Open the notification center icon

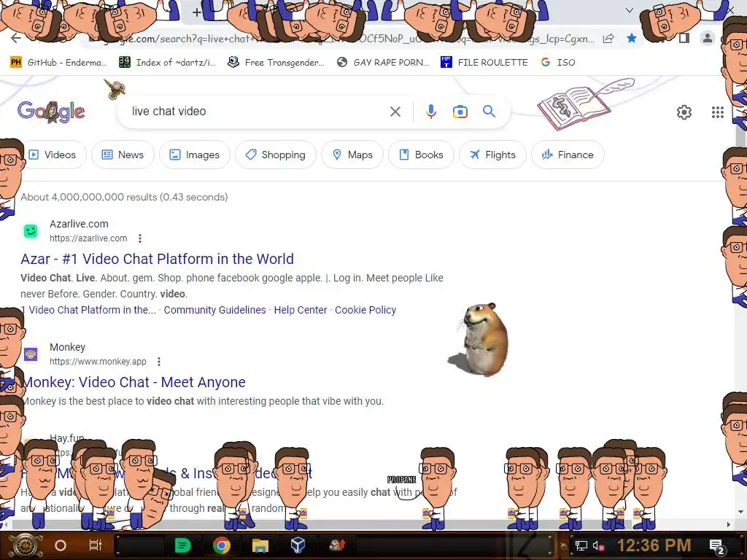(x=717, y=546)
